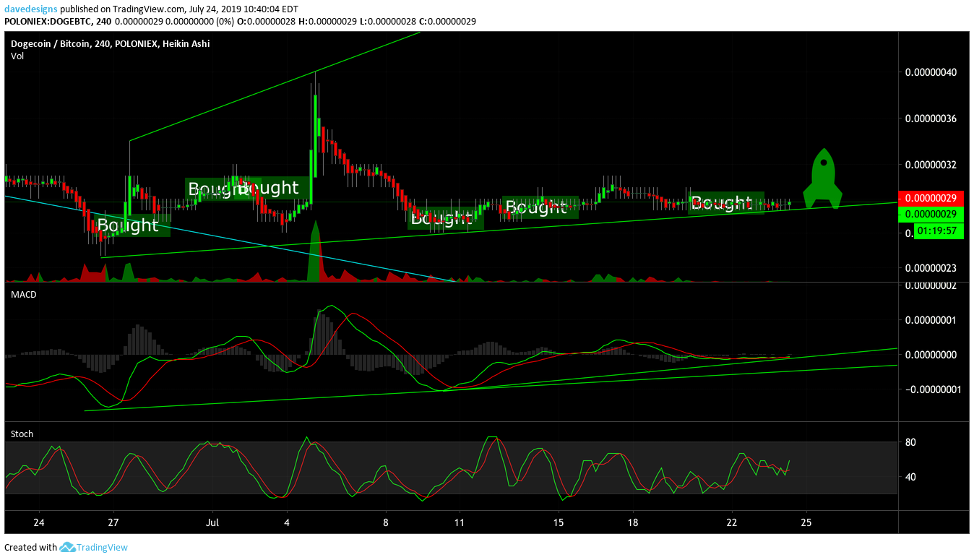Click the 24 date on the time axis
This screenshot has width=974, height=560.
39,522
